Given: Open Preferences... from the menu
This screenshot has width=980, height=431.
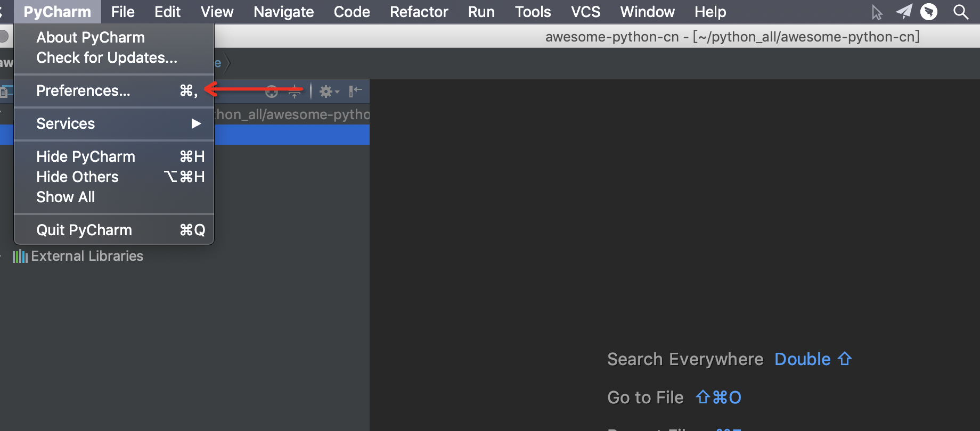Looking at the screenshot, I should coord(114,90).
